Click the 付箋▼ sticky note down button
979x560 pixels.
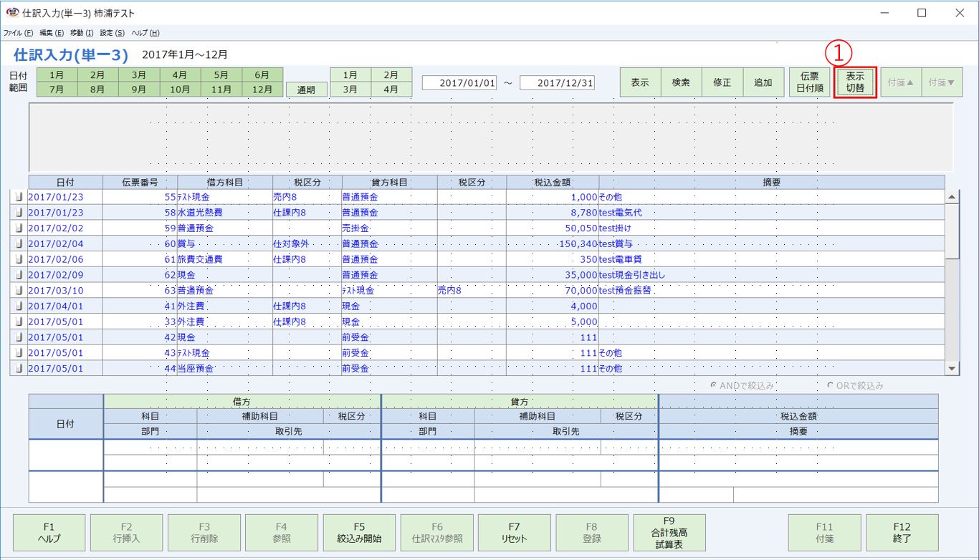pyautogui.click(x=942, y=82)
